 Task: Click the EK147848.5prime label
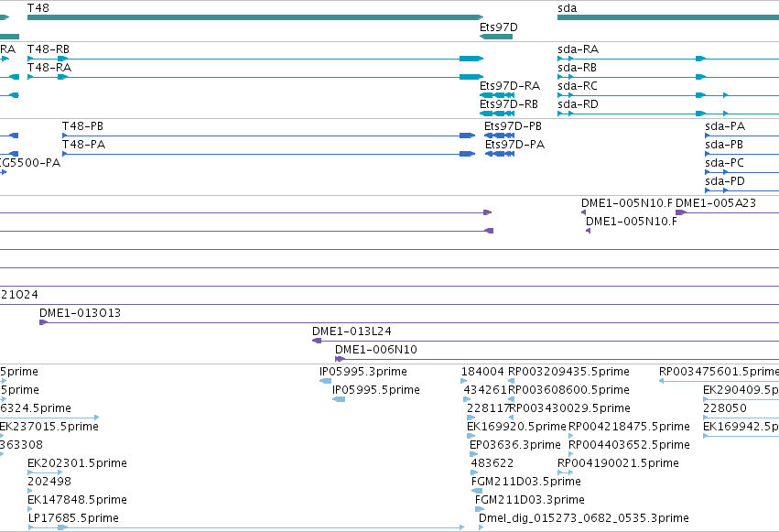click(77, 500)
